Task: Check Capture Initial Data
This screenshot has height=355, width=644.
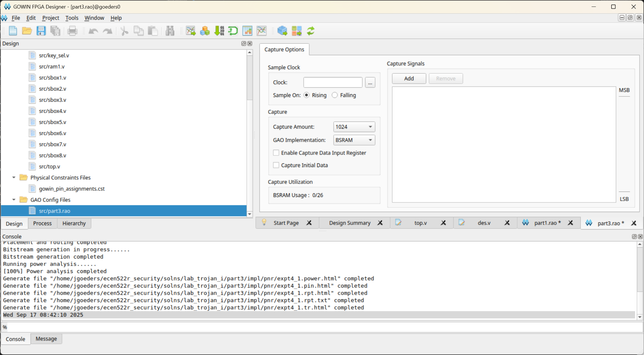Action: (x=276, y=165)
